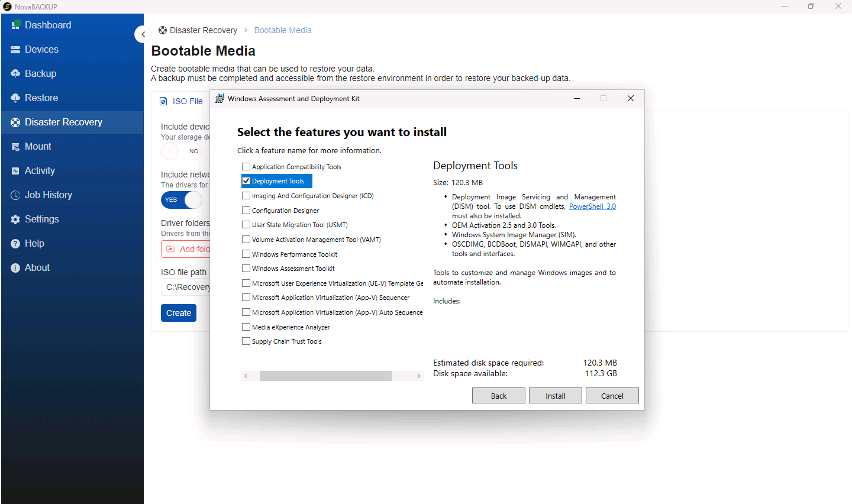This screenshot has width=852, height=504.
Task: Enable Imaging And Configuration Designer (ICD)
Action: (x=246, y=196)
